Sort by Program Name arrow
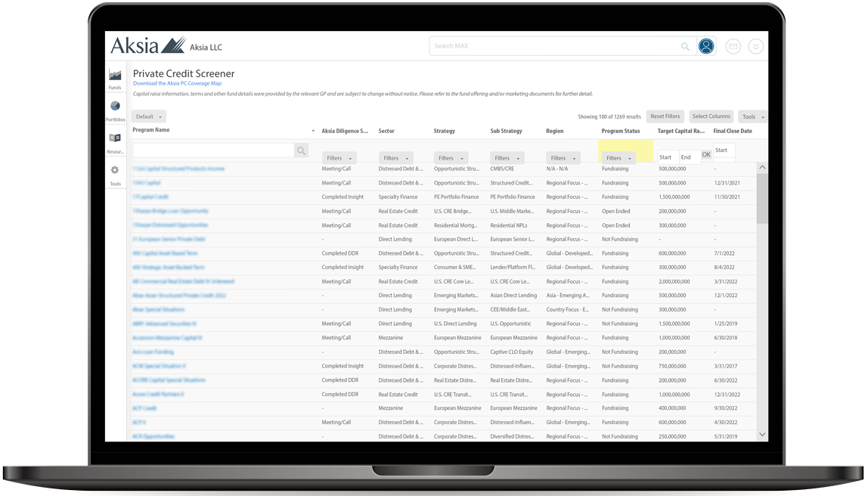868x496 pixels. tap(313, 132)
